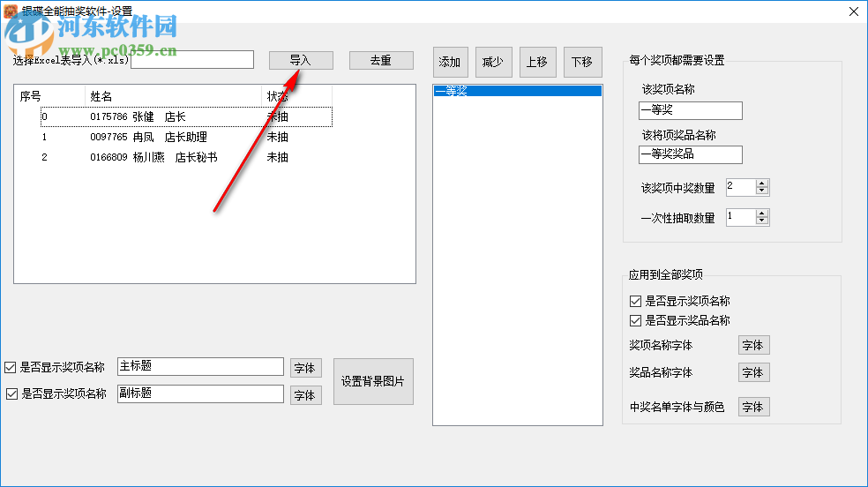Move prize up with 上移 button

coord(537,62)
